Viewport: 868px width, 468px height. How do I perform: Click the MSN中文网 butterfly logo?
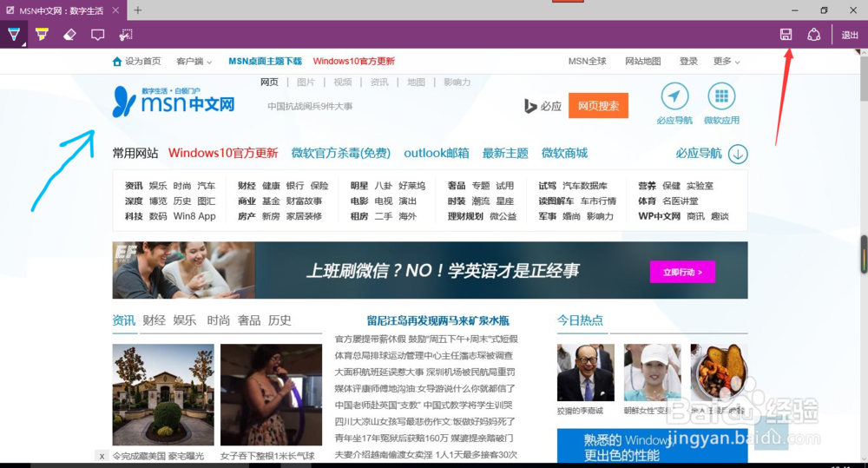pos(174,102)
